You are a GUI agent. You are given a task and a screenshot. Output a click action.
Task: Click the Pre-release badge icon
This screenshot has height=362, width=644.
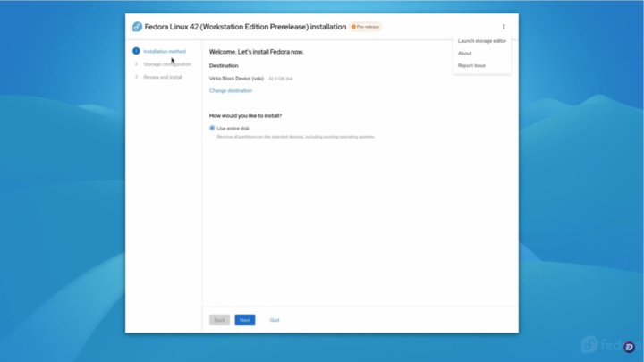coord(354,27)
